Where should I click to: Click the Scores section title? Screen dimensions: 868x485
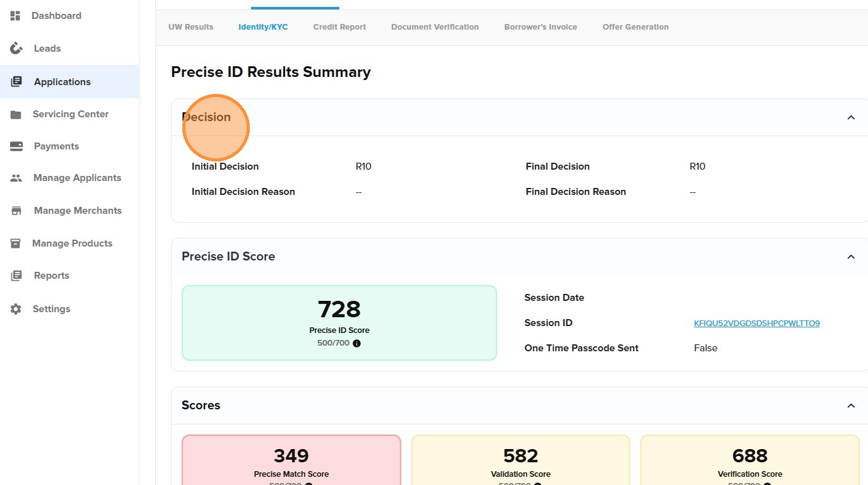click(201, 406)
